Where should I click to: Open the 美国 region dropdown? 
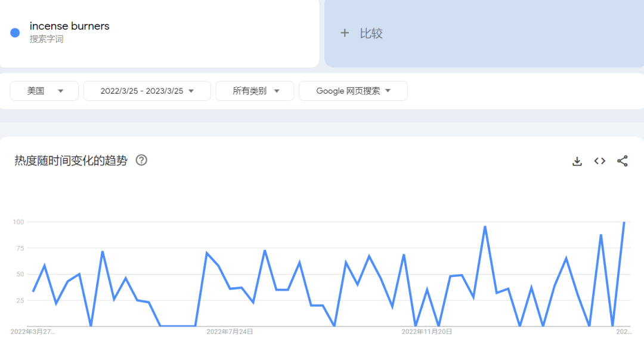click(x=44, y=91)
